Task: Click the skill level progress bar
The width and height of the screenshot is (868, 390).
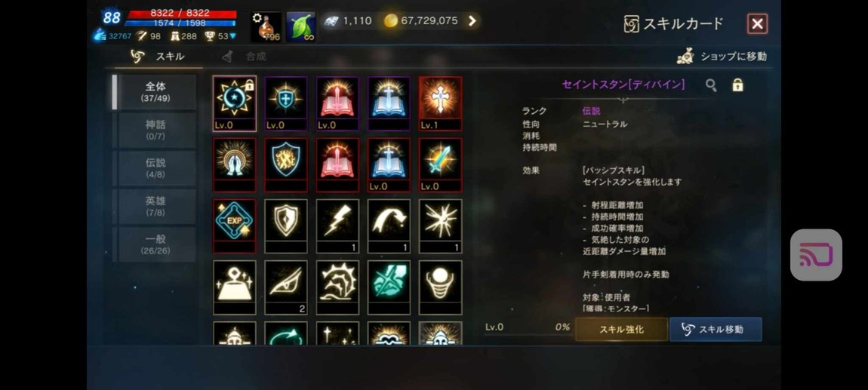Action: [x=528, y=335]
